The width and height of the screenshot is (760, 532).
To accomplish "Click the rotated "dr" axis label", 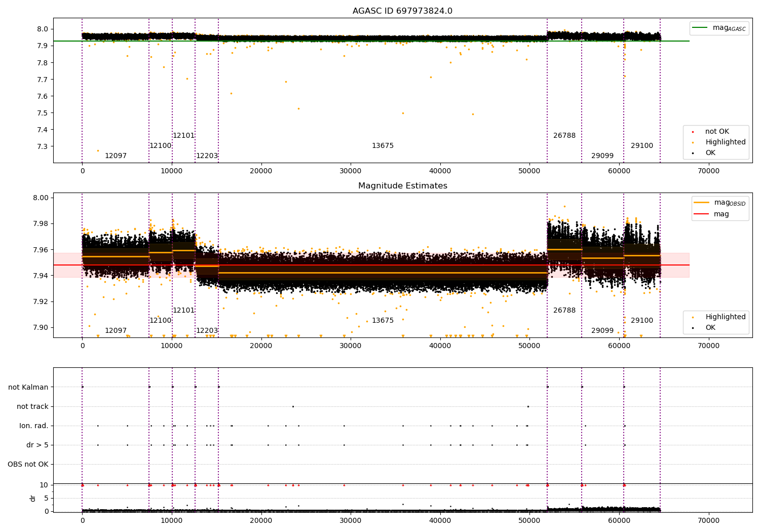I will [33, 498].
